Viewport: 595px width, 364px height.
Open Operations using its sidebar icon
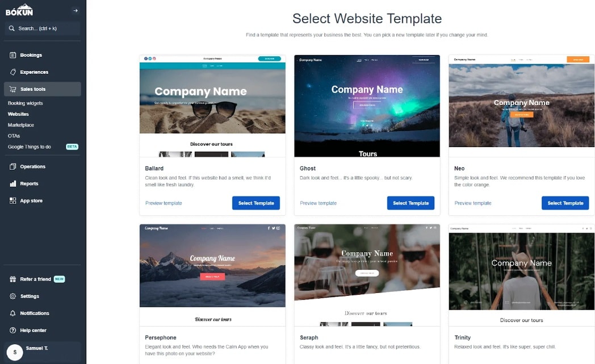pos(12,166)
